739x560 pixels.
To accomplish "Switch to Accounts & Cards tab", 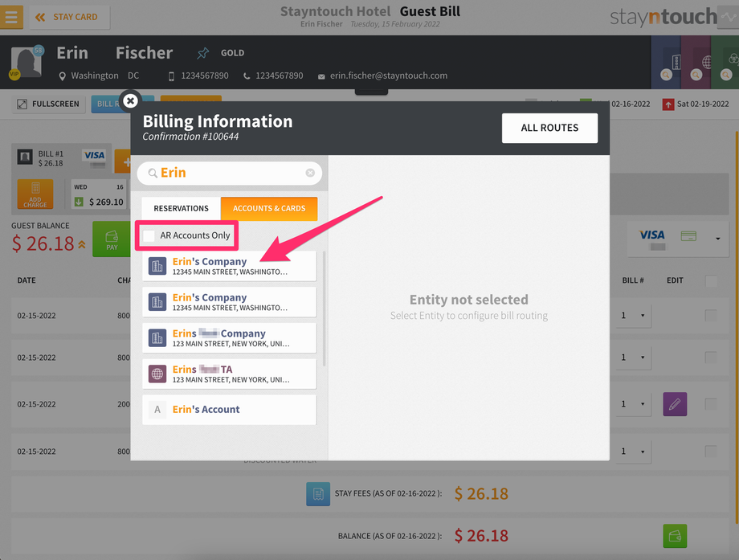I will [269, 208].
